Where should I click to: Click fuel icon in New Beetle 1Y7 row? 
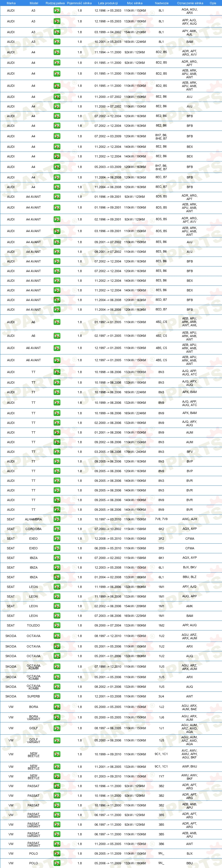[x=57, y=776]
